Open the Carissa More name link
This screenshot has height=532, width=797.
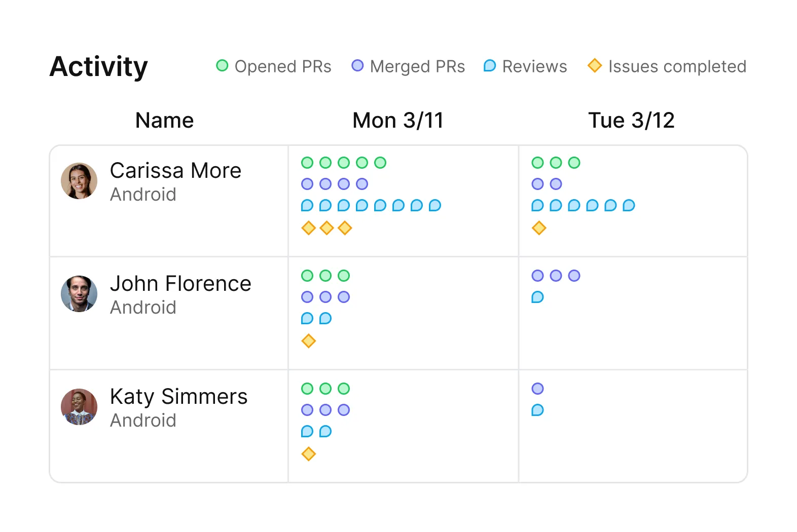coord(175,171)
